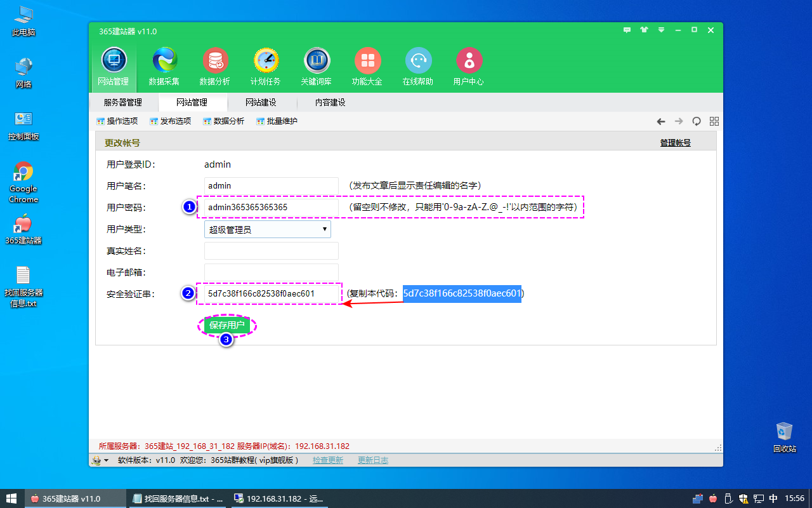Open the 批量维护 menu

277,121
